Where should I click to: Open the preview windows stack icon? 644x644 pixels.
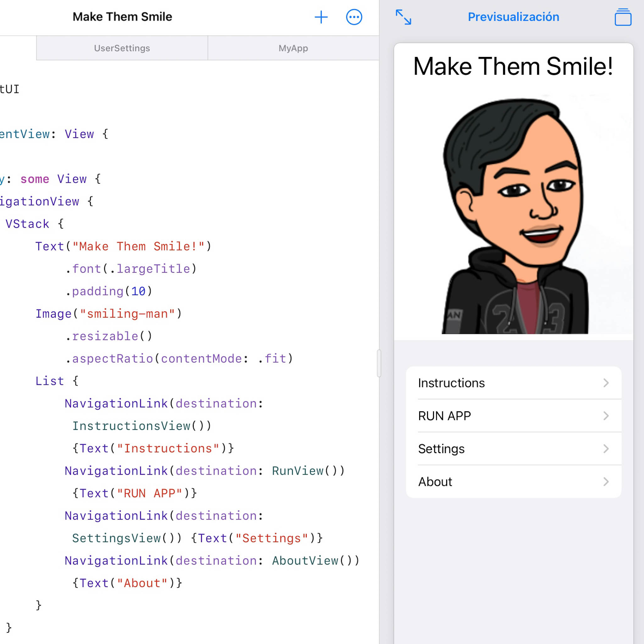[623, 17]
